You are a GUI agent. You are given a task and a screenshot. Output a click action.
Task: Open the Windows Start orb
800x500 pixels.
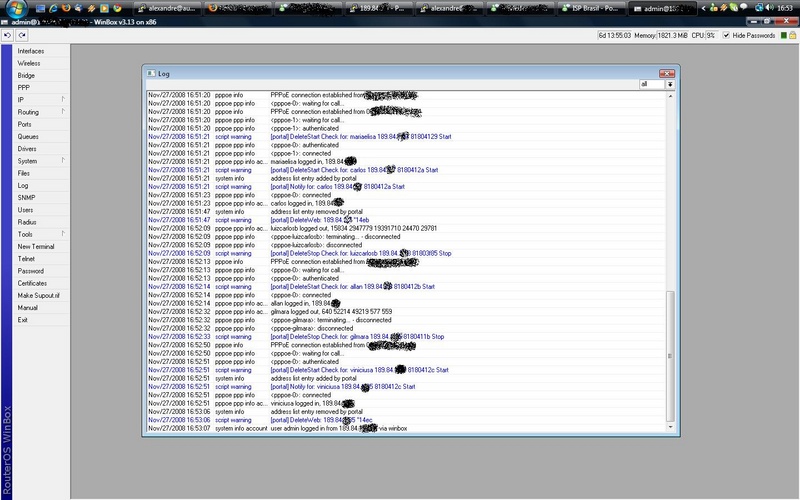[16, 8]
